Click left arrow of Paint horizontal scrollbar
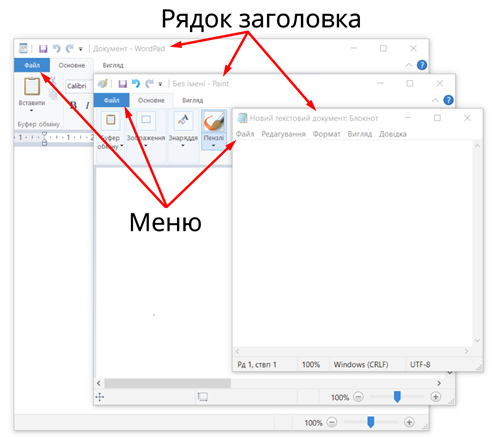This screenshot has height=437, width=500. 99,383
